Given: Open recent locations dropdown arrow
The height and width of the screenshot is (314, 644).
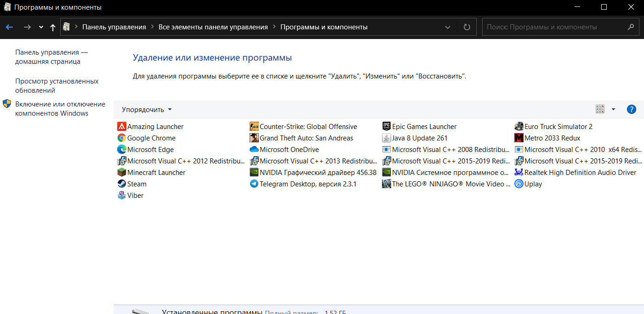Looking at the screenshot, I should point(41,27).
